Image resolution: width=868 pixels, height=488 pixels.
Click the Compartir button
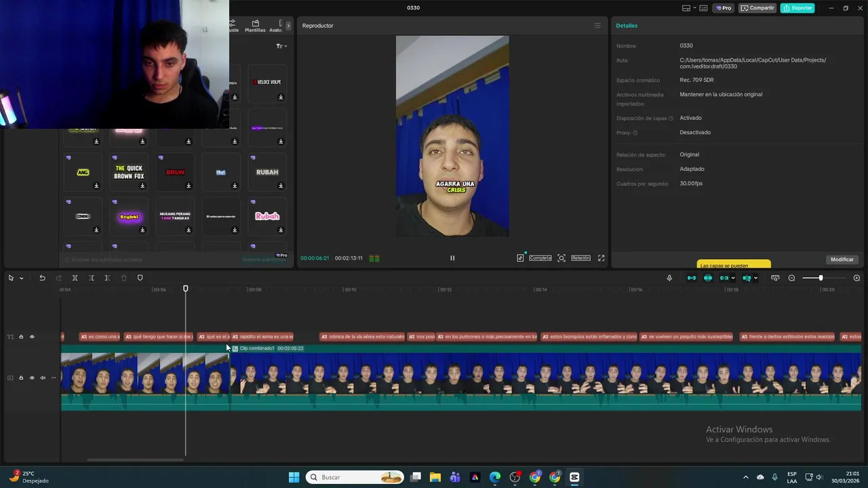(757, 8)
